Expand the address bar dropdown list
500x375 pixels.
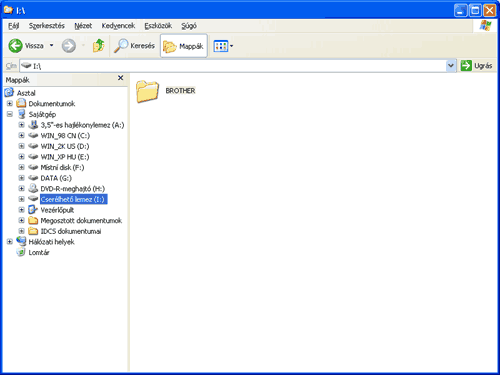coord(451,66)
